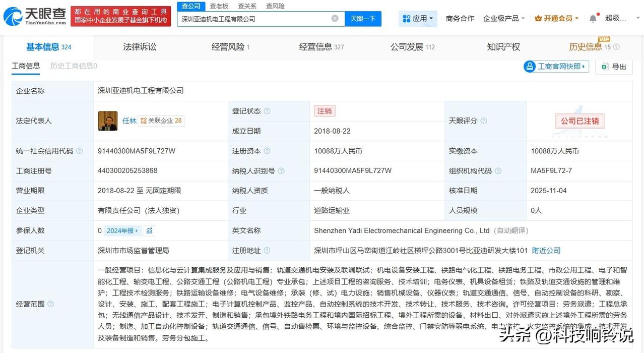Open 关联企业 28 link
644x353 pixels.
click(x=161, y=121)
